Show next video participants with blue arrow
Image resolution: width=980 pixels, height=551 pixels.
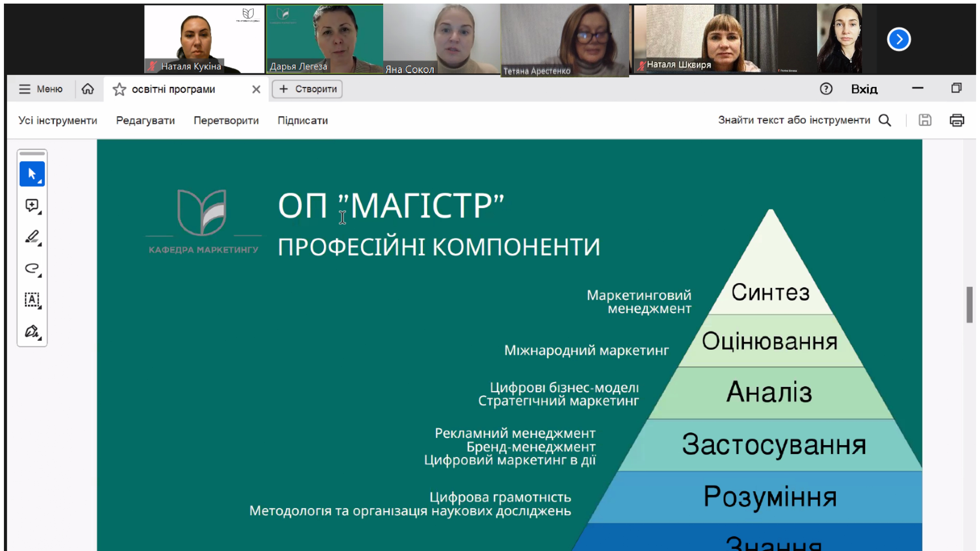click(899, 39)
